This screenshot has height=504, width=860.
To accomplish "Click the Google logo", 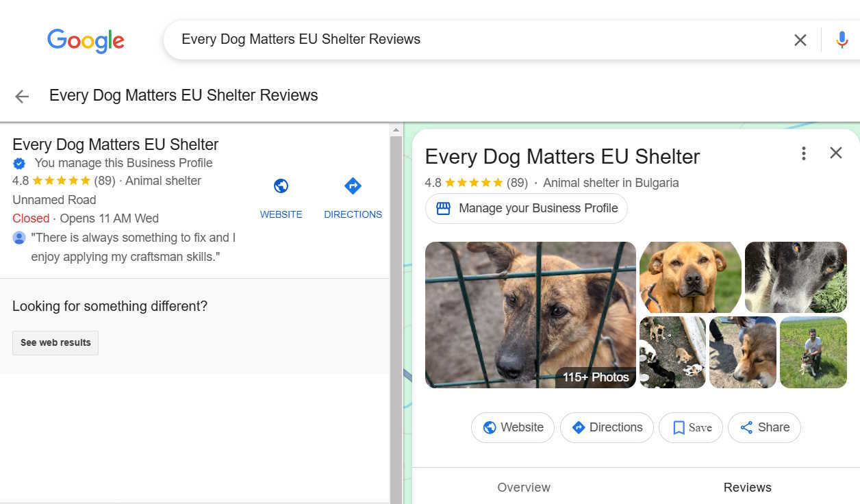I will [86, 40].
